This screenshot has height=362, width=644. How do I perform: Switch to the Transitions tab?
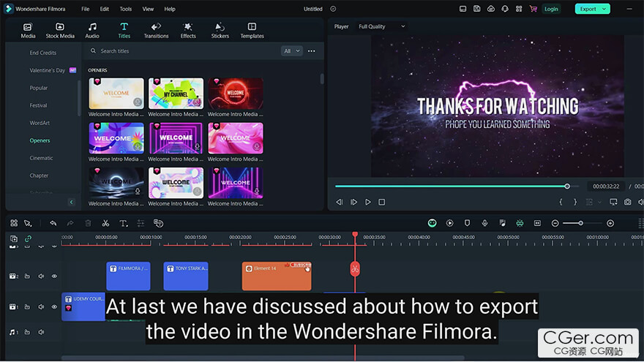click(156, 31)
